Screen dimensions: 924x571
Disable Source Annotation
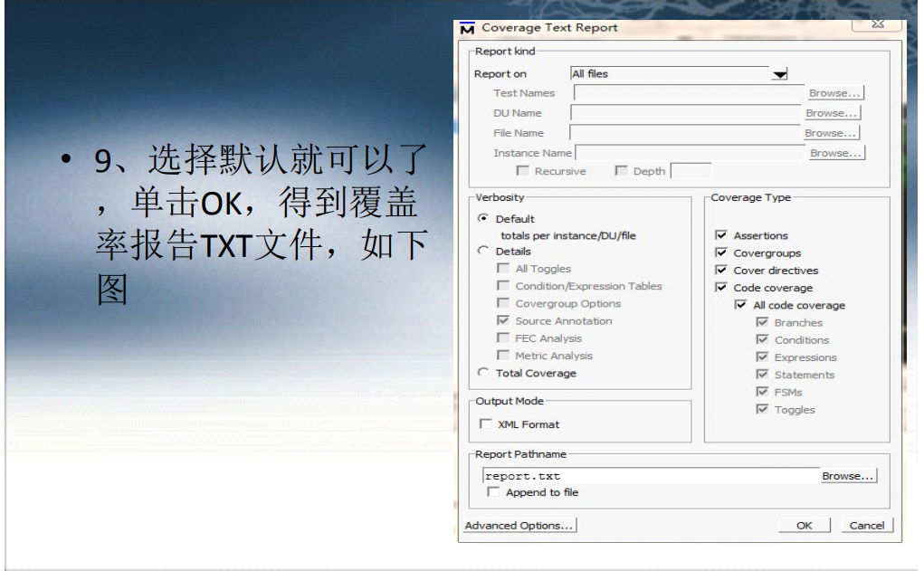pyautogui.click(x=504, y=320)
